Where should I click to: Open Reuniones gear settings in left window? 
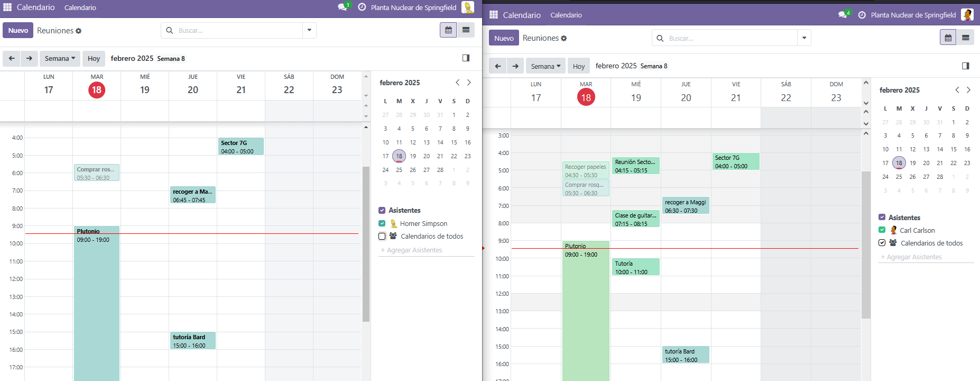tap(79, 31)
